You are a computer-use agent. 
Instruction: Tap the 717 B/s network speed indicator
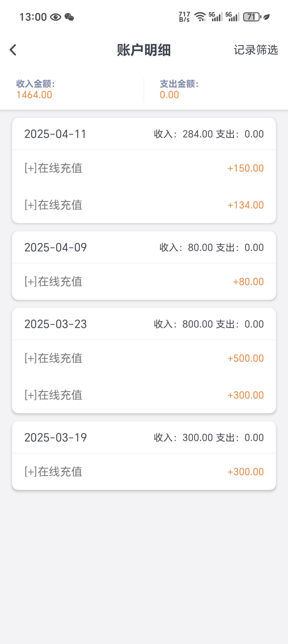coord(184,17)
